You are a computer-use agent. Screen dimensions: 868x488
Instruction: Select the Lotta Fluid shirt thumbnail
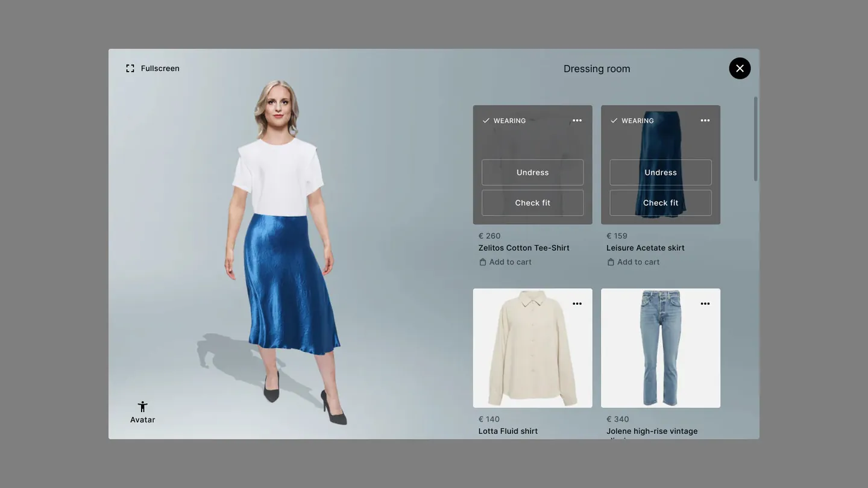coord(532,349)
